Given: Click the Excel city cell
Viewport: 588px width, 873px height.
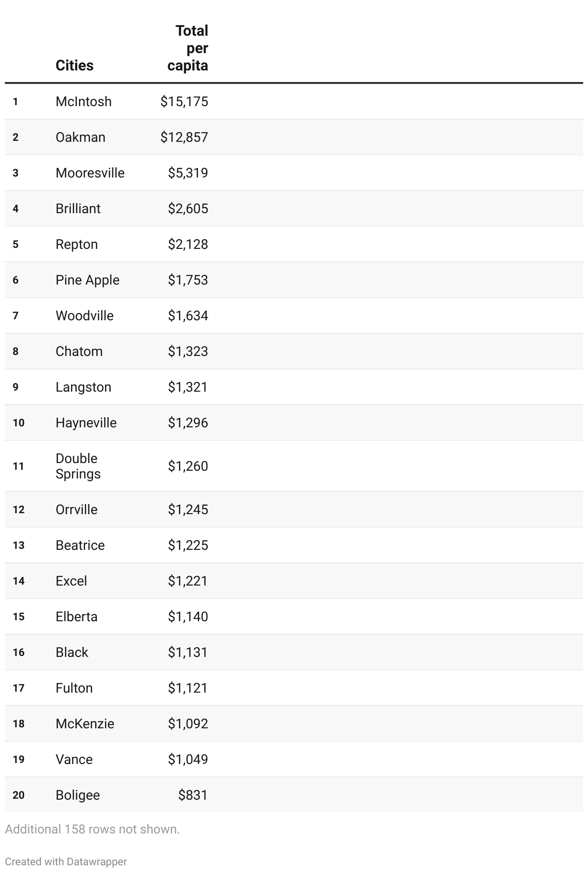Looking at the screenshot, I should tap(71, 581).
